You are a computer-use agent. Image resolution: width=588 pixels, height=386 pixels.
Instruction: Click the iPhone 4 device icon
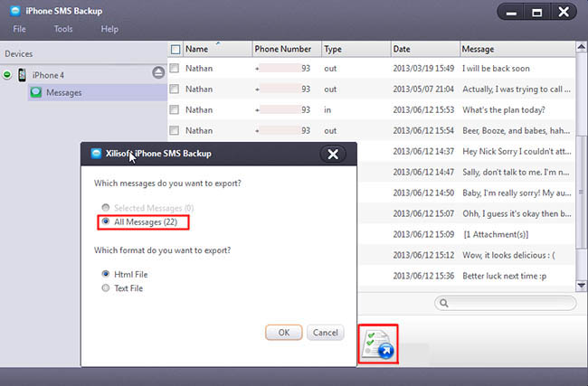click(22, 74)
